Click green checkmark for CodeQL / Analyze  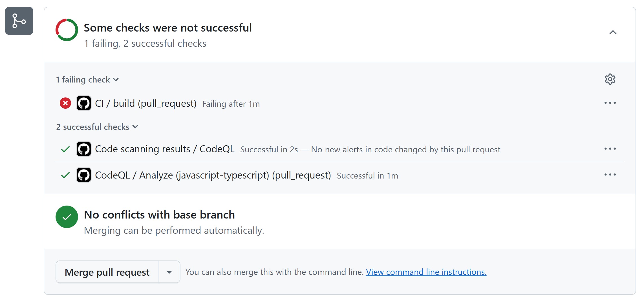65,175
